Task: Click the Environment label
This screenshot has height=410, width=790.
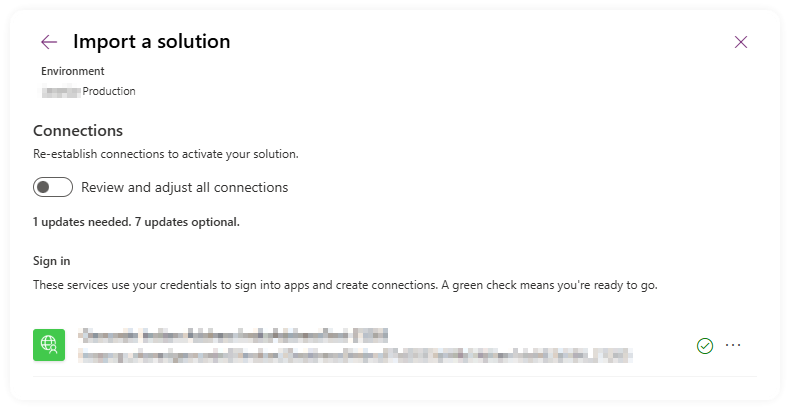Action: (x=73, y=71)
